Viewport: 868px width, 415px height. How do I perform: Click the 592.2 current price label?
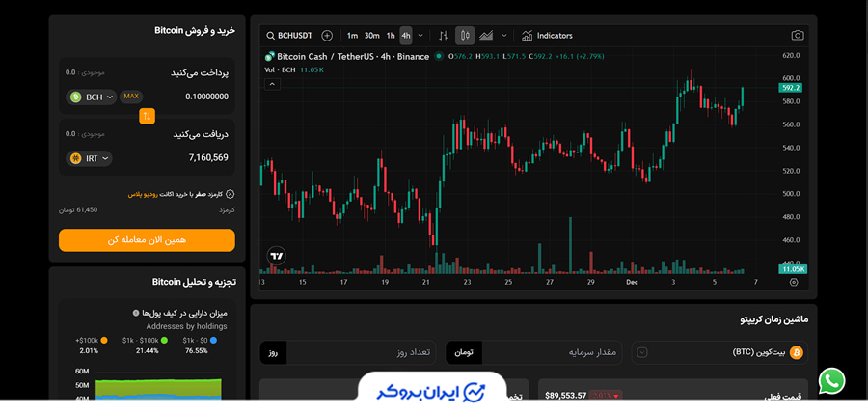[790, 88]
